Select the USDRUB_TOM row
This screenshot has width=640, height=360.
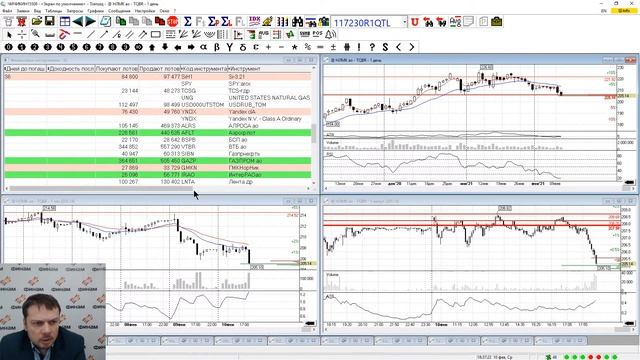[158, 105]
